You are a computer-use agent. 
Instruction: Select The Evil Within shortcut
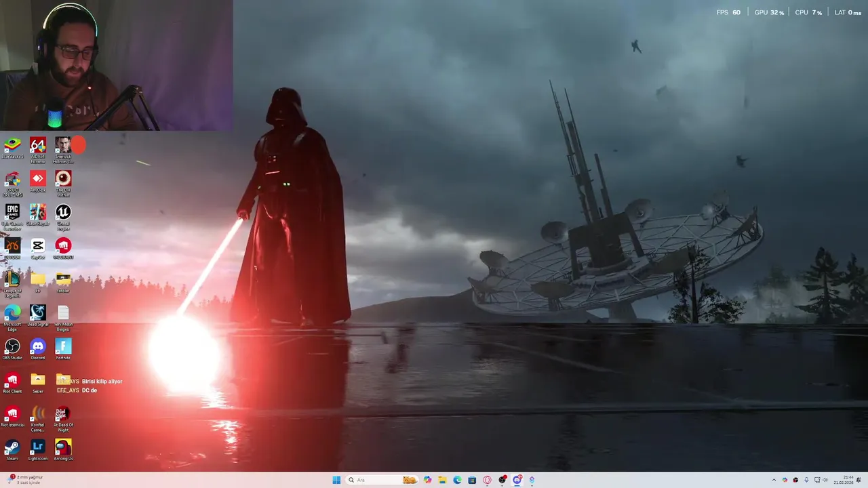pos(63,183)
